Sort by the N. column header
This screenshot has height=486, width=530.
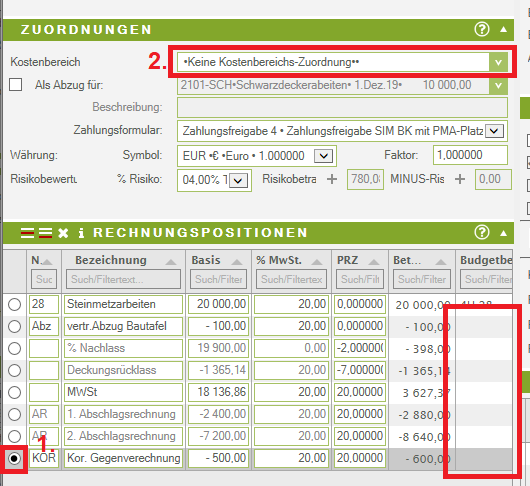[42, 260]
